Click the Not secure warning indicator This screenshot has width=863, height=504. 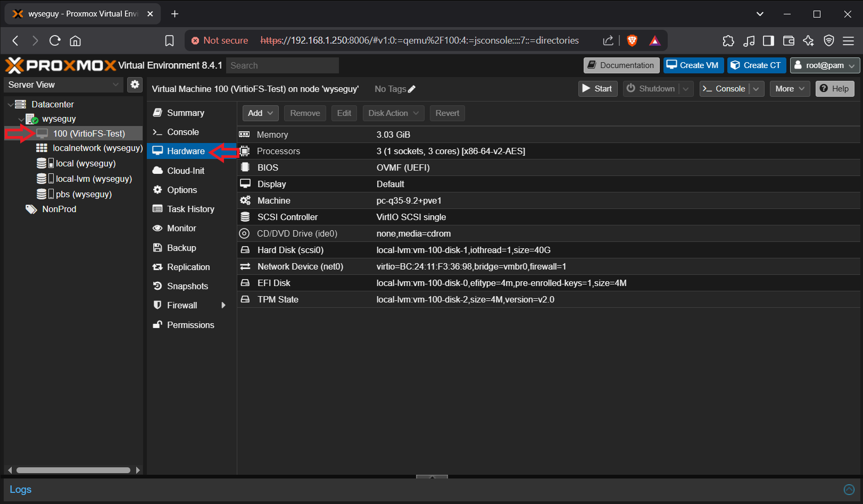point(220,40)
